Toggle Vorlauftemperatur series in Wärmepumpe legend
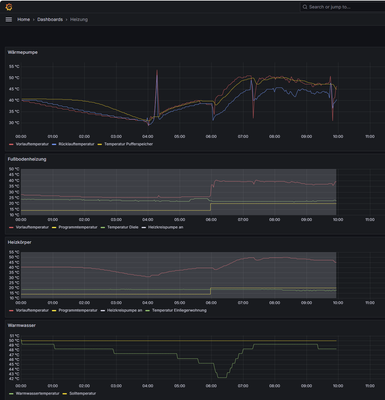The height and width of the screenshot is (400, 385). (x=32, y=144)
